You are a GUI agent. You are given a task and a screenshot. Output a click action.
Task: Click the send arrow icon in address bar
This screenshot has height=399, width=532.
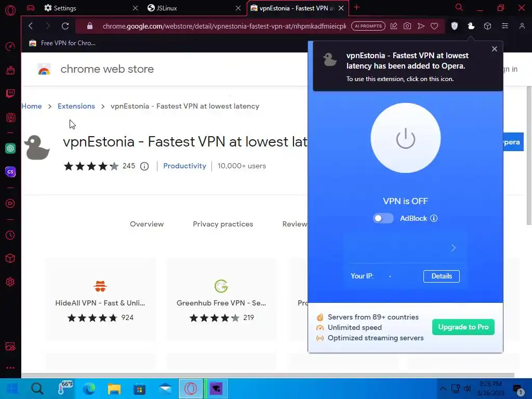point(421,26)
